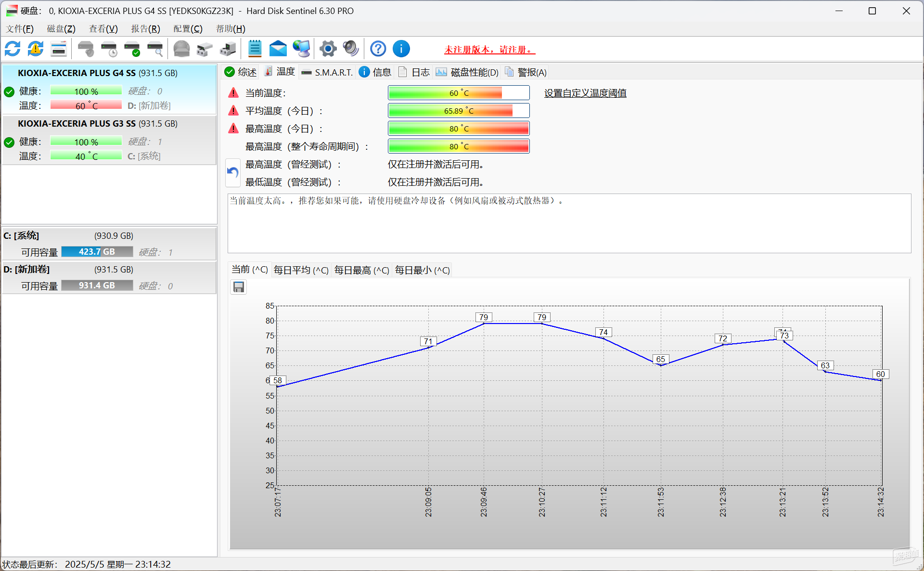Click the green health check for G4 disk

(9, 91)
